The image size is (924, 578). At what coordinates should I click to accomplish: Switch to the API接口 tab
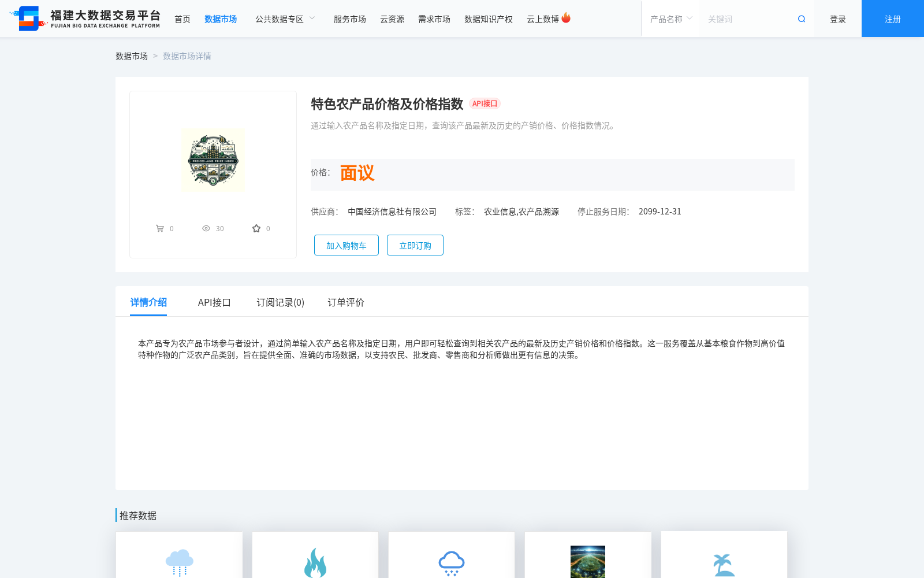[214, 302]
